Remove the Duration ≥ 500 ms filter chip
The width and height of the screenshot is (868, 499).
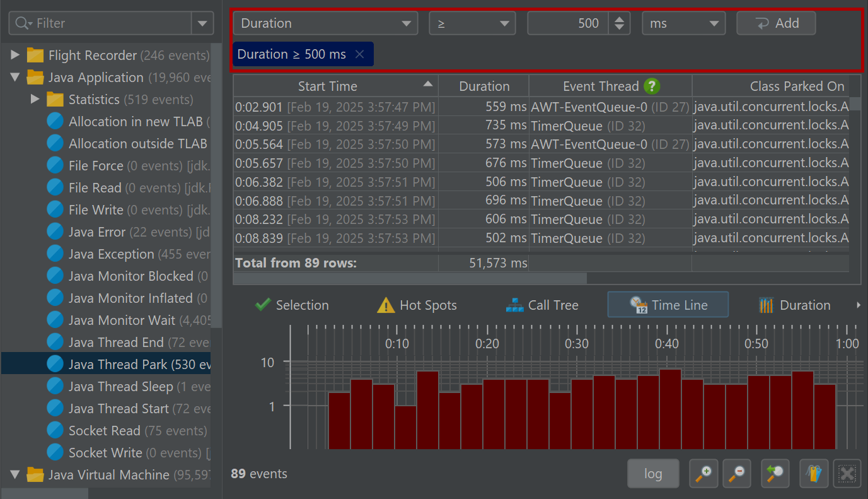[x=360, y=54]
